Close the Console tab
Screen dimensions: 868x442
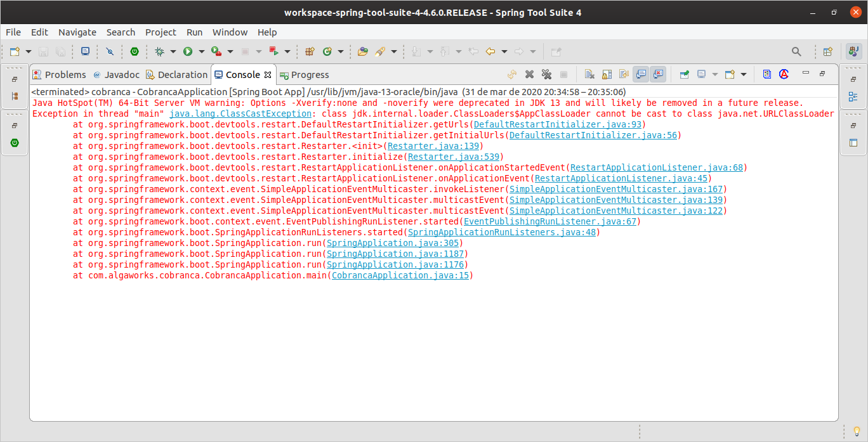click(268, 75)
